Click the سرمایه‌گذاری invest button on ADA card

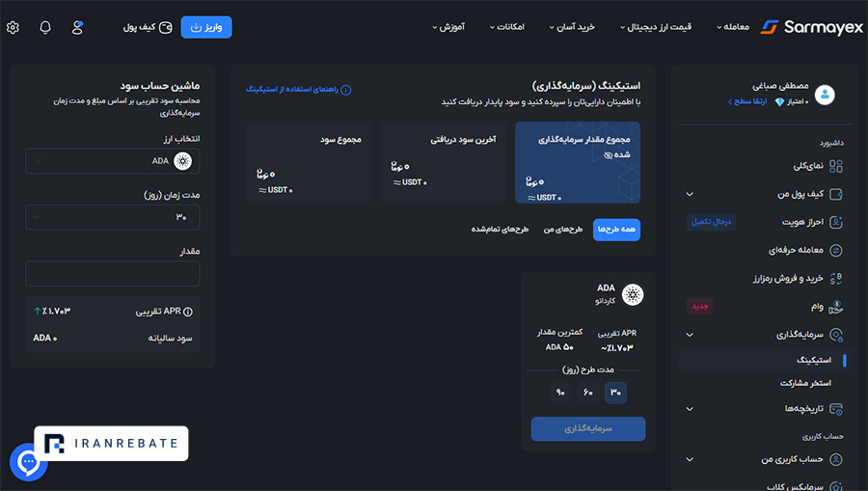588,429
